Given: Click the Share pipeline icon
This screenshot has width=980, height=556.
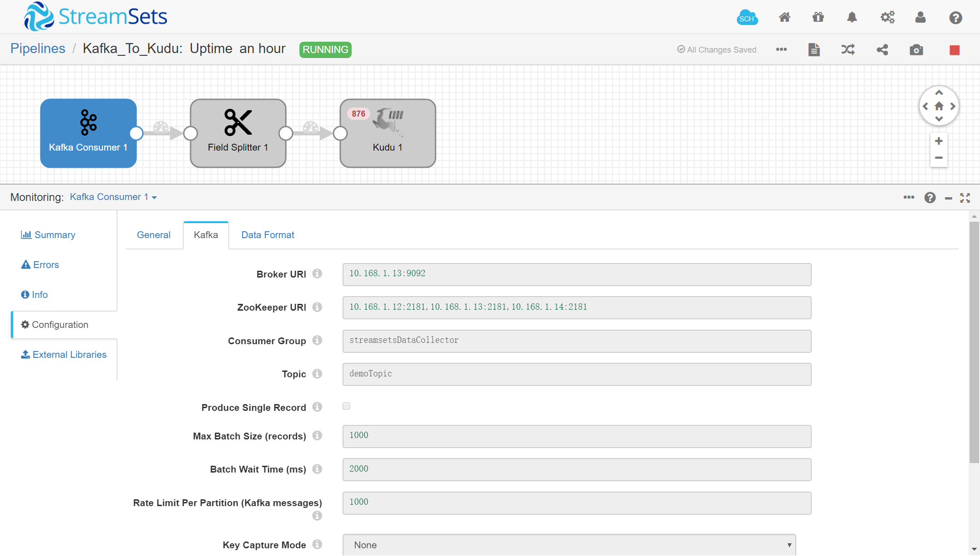Looking at the screenshot, I should click(882, 50).
